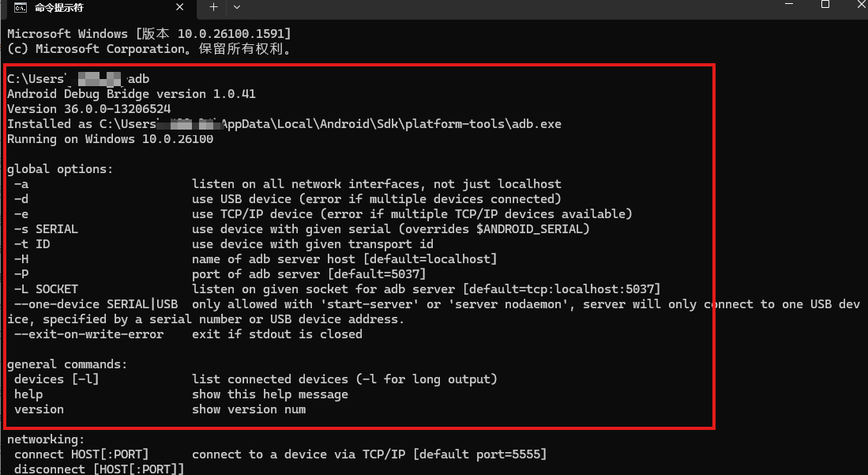Click the '-L SOCKET' option text
The width and height of the screenshot is (868, 475).
46,289
